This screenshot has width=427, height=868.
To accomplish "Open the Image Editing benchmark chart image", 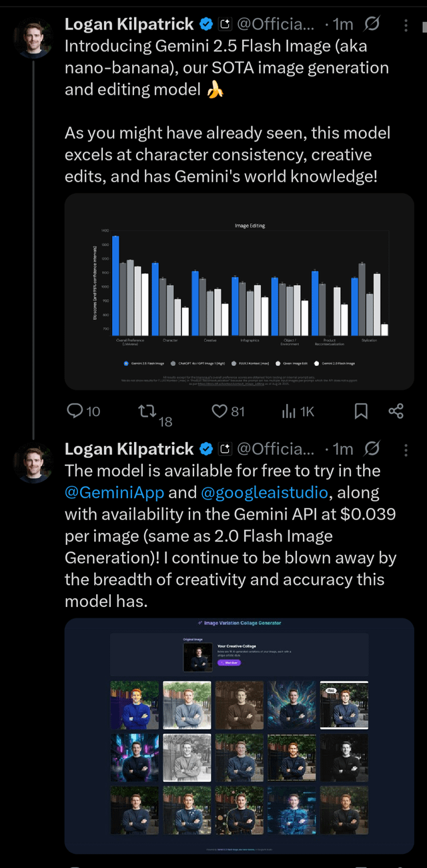I will pos(239,291).
